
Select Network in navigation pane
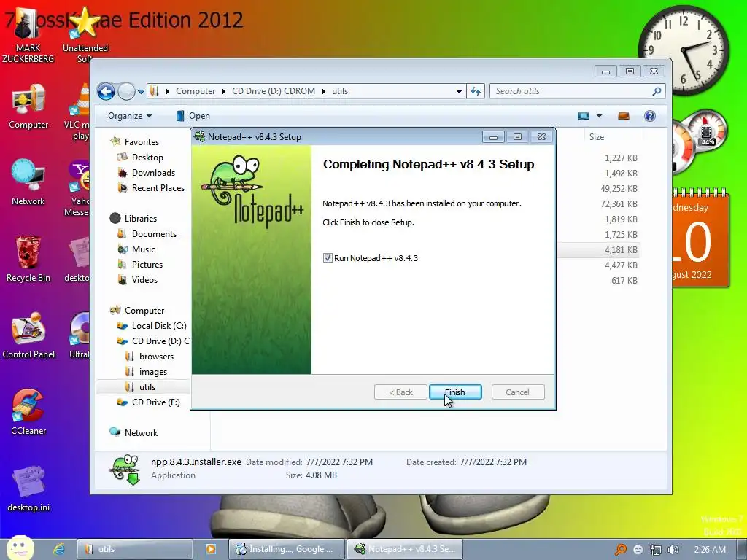(141, 432)
